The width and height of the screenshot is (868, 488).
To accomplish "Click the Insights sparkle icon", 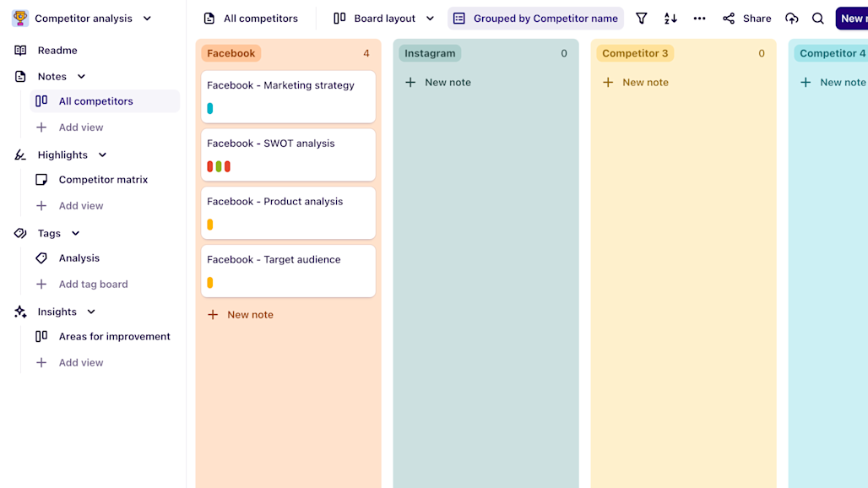I will pyautogui.click(x=20, y=312).
